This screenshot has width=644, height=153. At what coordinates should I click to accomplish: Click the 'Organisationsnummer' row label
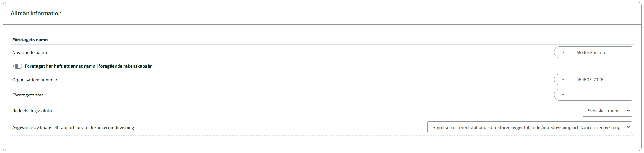pos(35,80)
